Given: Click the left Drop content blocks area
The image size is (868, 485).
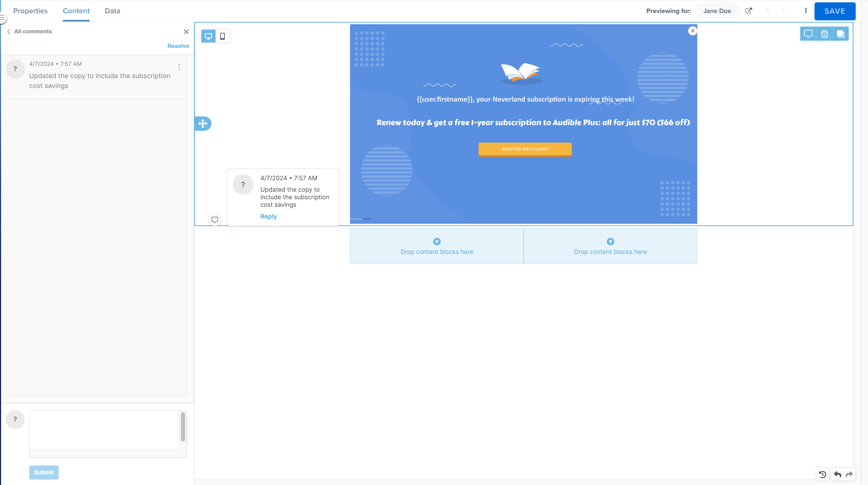Looking at the screenshot, I should pyautogui.click(x=437, y=246).
